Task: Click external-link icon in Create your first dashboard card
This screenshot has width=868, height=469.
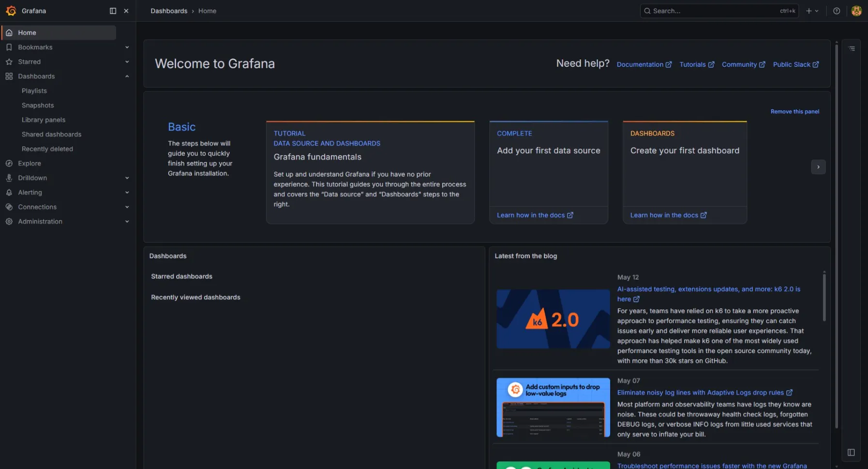Action: [x=703, y=215]
